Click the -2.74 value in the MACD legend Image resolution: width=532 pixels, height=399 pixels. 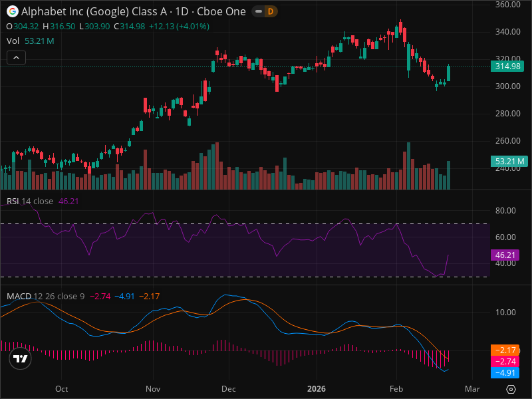pos(100,296)
